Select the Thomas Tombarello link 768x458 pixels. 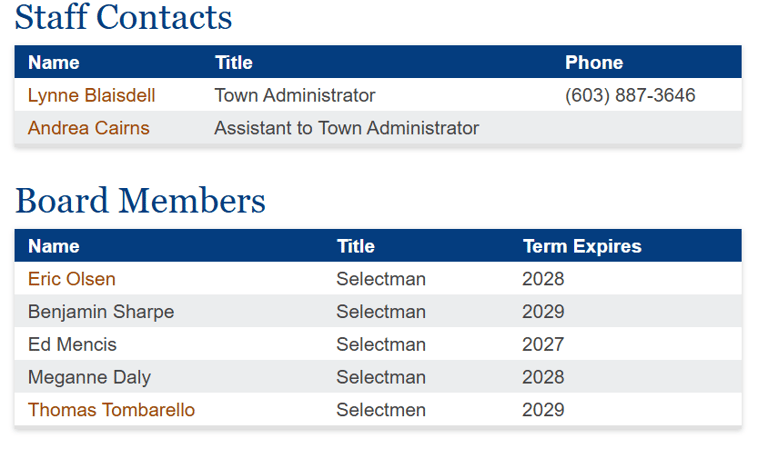[111, 410]
